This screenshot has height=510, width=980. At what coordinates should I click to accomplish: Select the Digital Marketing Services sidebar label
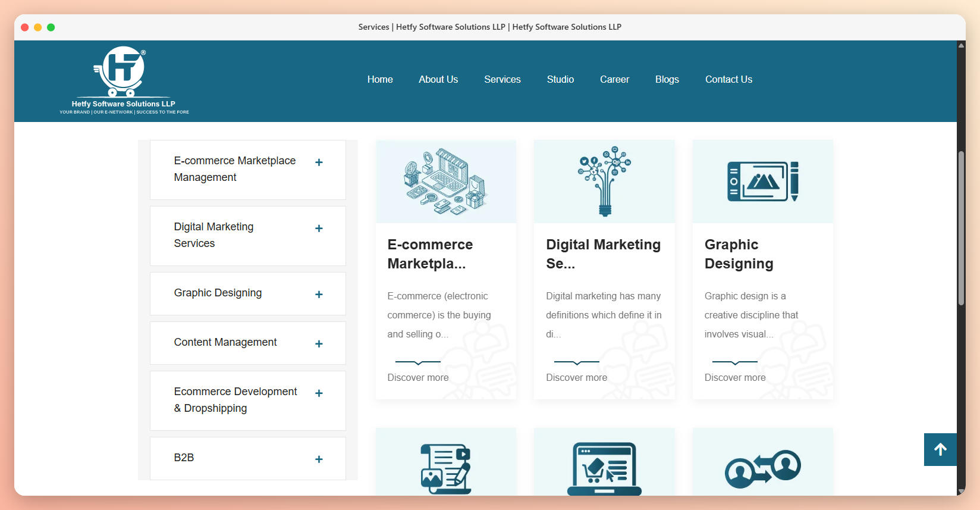coord(213,235)
